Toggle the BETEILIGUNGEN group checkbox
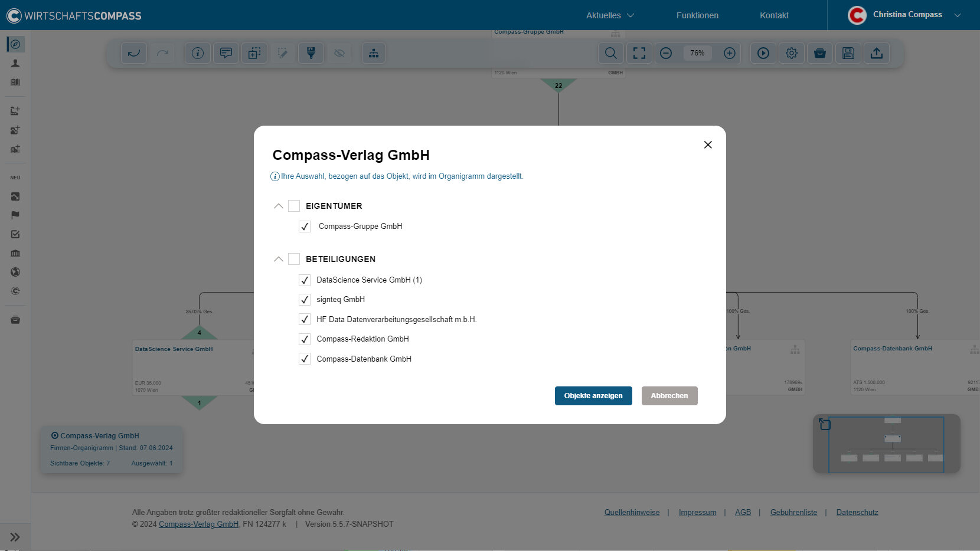The height and width of the screenshot is (551, 980). click(x=294, y=259)
